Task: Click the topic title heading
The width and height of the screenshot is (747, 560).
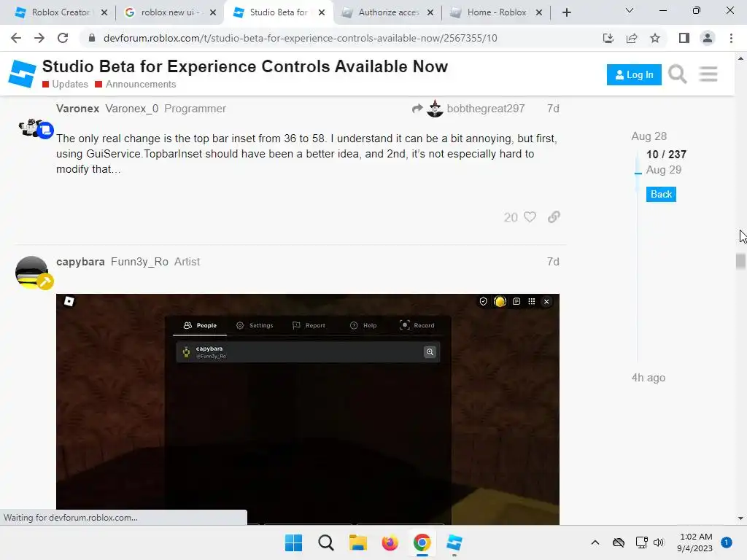Action: click(245, 66)
